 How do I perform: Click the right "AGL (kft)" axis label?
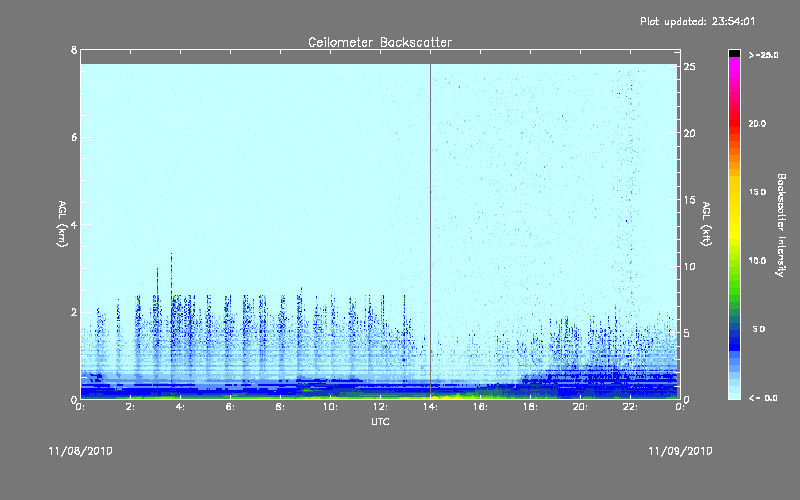pyautogui.click(x=706, y=224)
